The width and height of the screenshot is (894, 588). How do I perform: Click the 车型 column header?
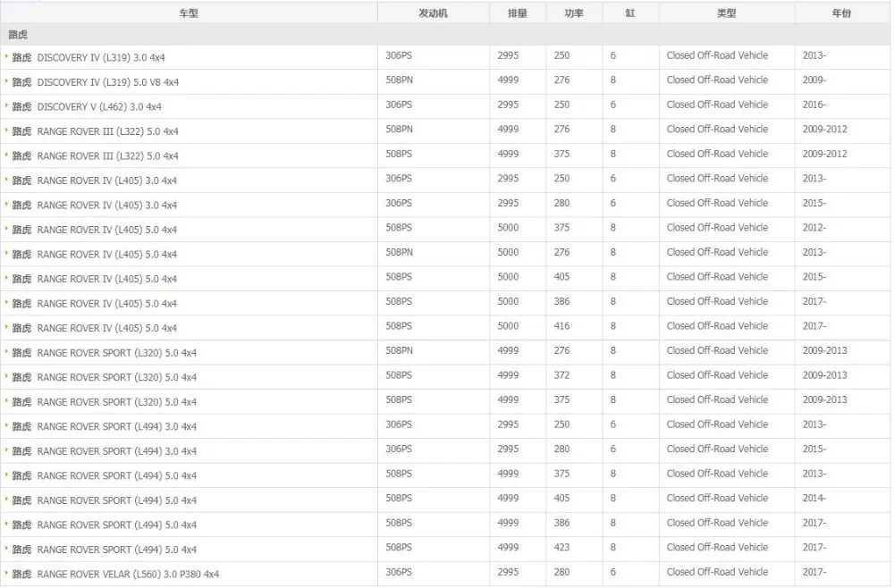pos(189,13)
